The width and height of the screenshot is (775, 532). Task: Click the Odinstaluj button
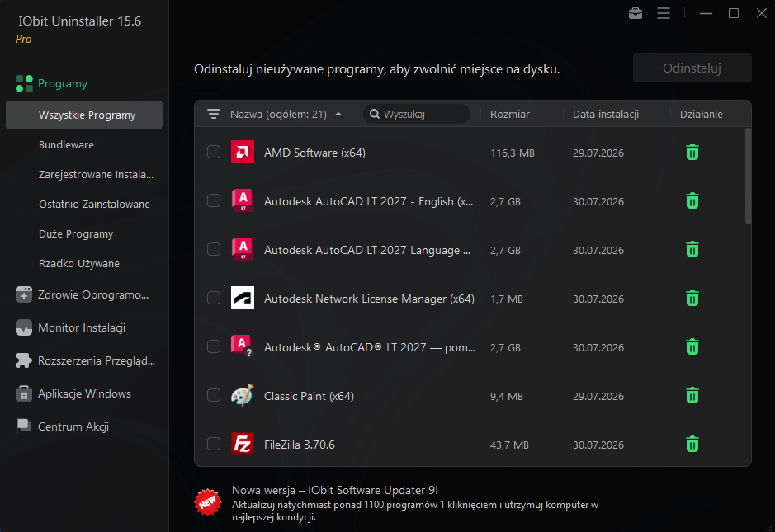tap(692, 68)
